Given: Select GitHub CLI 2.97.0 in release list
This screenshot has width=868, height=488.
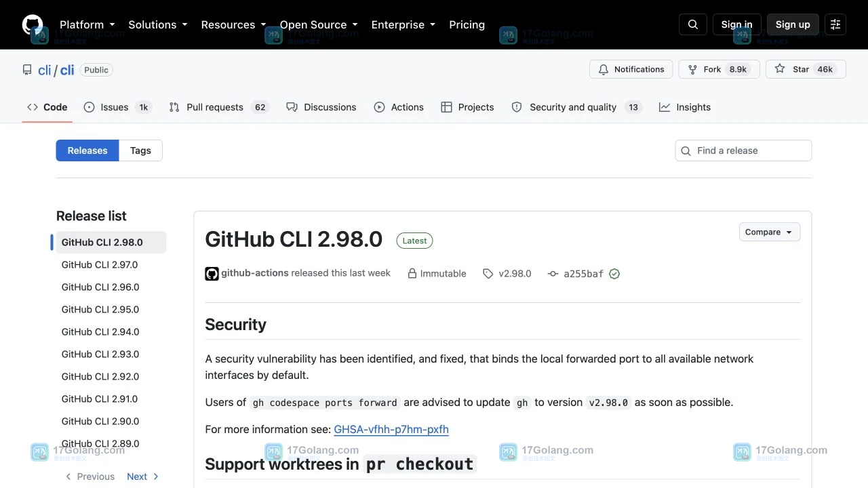Looking at the screenshot, I should (111, 264).
